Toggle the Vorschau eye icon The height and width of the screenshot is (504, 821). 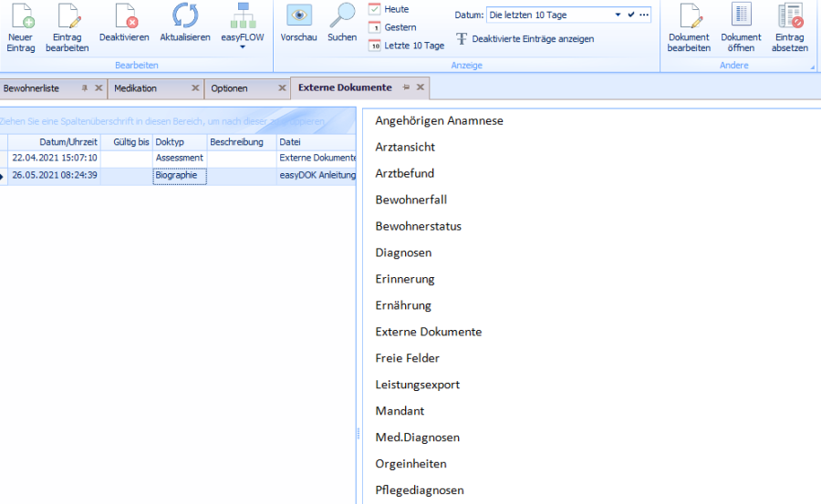[298, 15]
